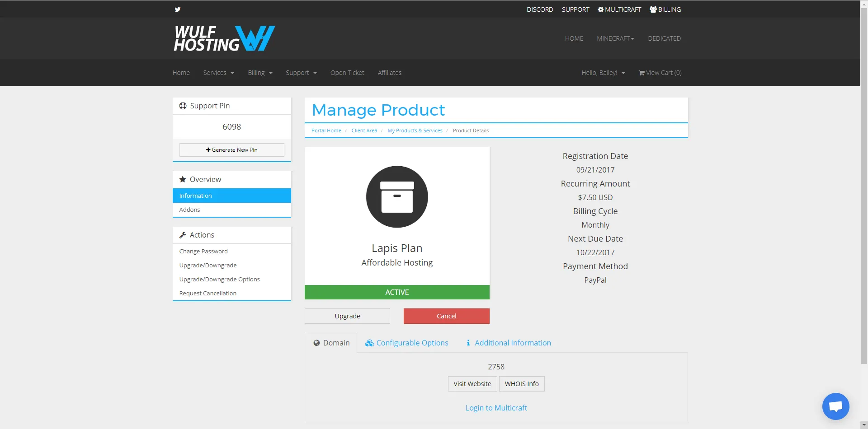Click the Upgrade button
The height and width of the screenshot is (429, 868).
coord(347,316)
